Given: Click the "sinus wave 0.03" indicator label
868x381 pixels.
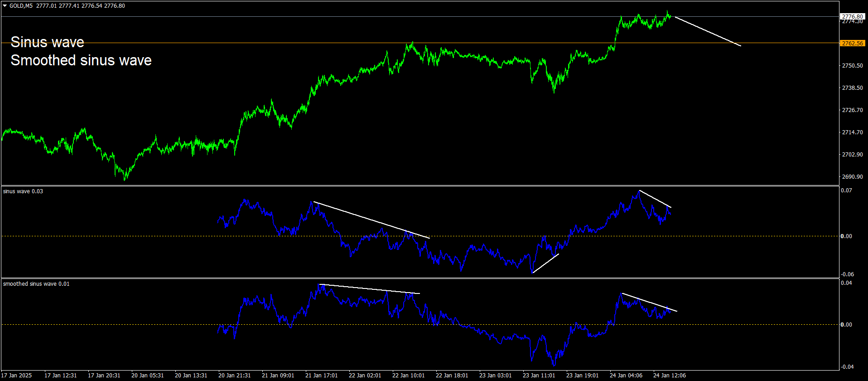Looking at the screenshot, I should [23, 191].
